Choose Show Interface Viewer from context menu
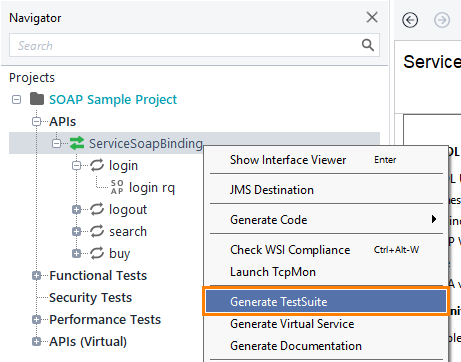This screenshot has width=461, height=362. coord(326,160)
